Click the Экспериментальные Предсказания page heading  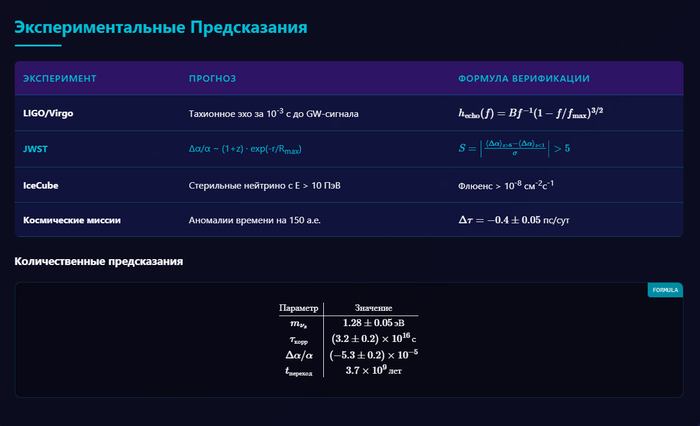click(x=161, y=27)
